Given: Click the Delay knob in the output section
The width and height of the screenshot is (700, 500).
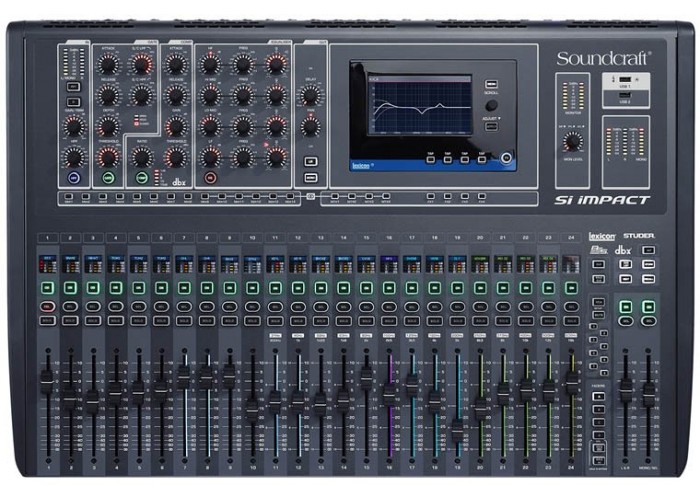Looking at the screenshot, I should tap(310, 95).
